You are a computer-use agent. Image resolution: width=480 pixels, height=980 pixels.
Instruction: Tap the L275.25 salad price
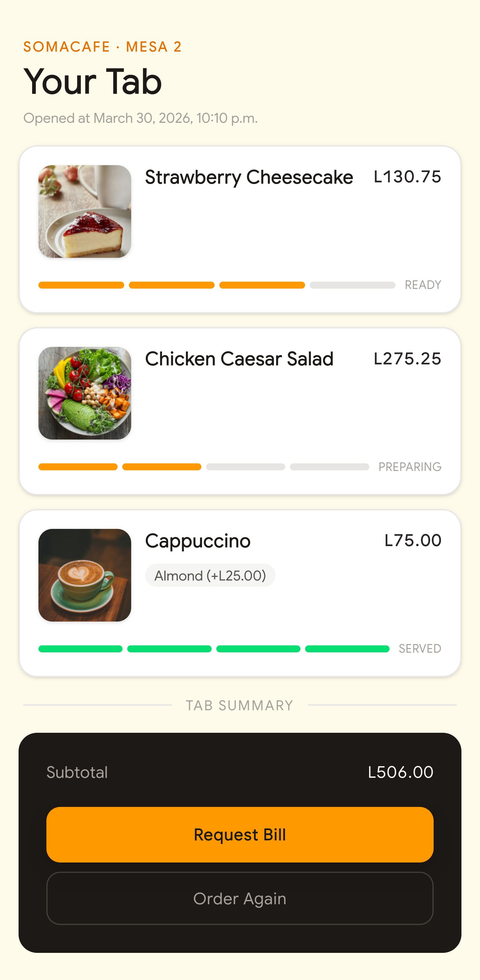407,359
